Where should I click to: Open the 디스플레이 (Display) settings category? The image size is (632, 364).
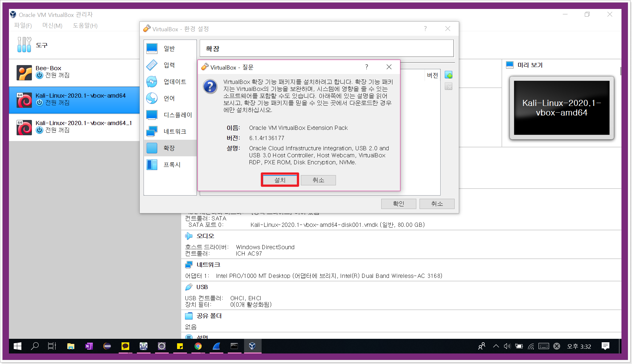[177, 115]
